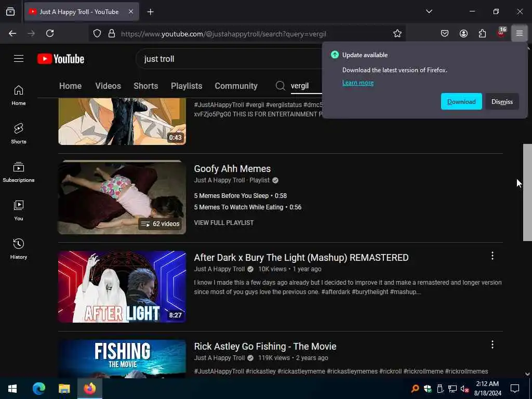Click the channel search magnifier icon
This screenshot has width=532, height=399.
tap(280, 86)
